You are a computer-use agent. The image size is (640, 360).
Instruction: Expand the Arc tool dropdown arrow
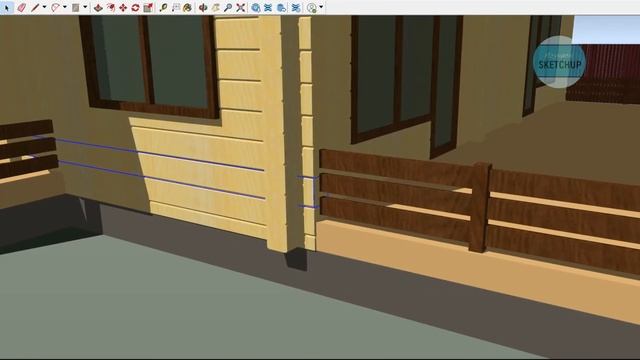(65, 7)
